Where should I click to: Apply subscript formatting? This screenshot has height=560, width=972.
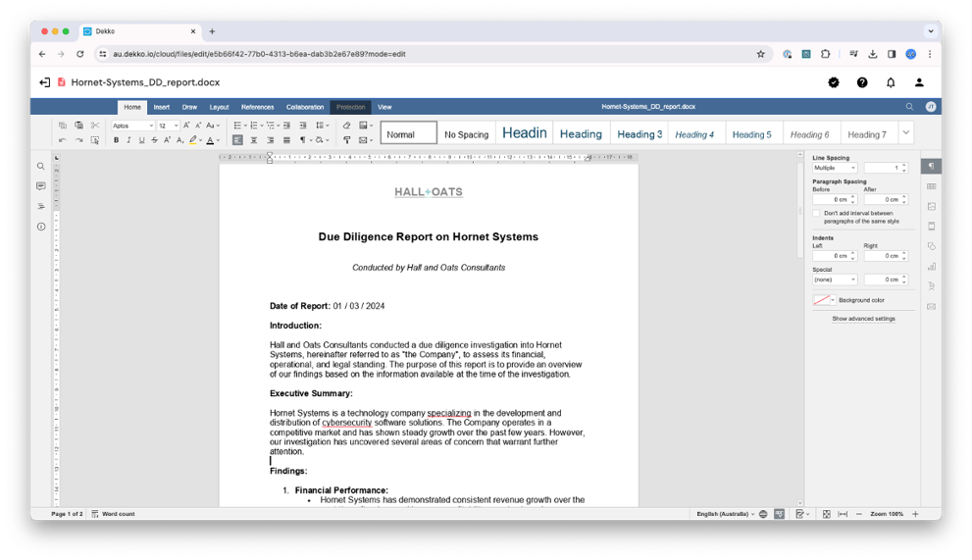pos(179,140)
